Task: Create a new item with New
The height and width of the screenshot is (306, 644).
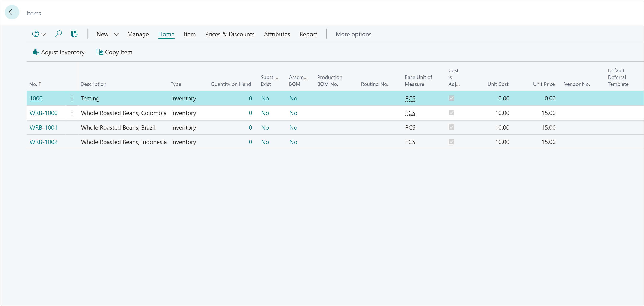Action: 102,34
